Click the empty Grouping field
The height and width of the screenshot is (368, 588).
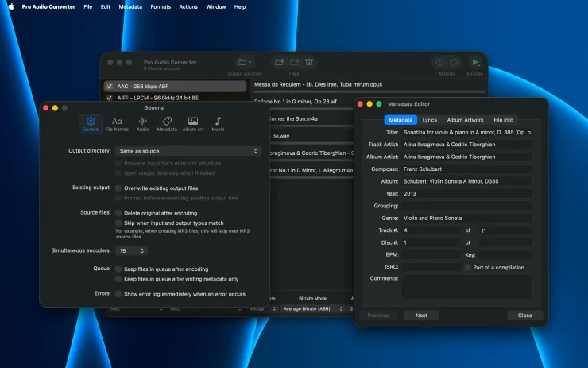point(467,206)
